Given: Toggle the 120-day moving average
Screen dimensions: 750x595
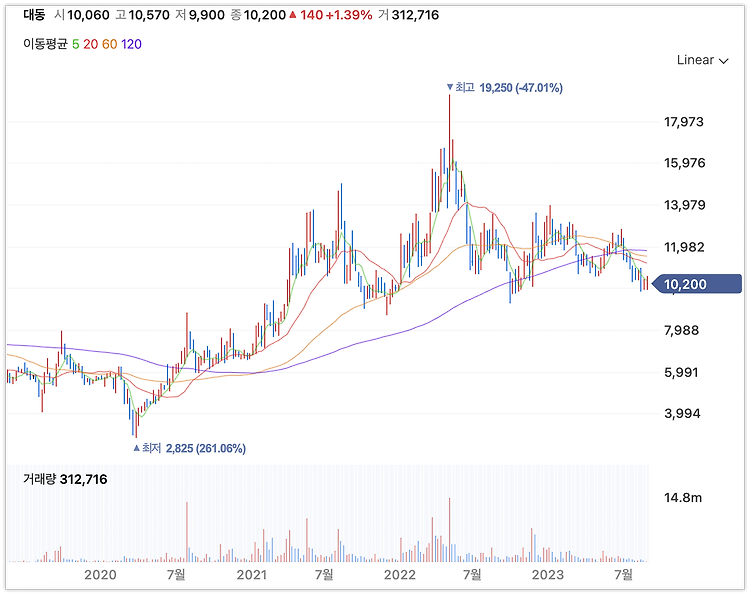Looking at the screenshot, I should coord(131,44).
